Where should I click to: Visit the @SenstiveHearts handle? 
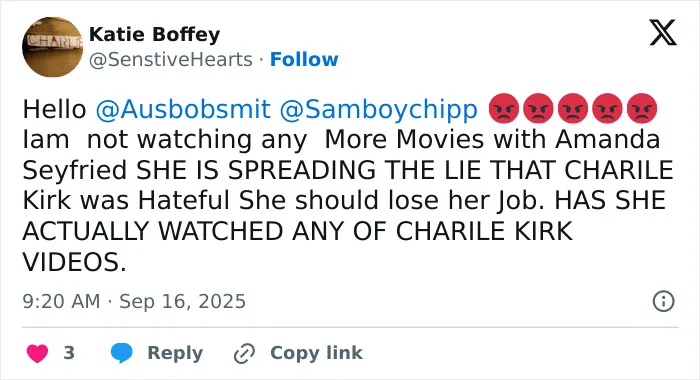(171, 59)
